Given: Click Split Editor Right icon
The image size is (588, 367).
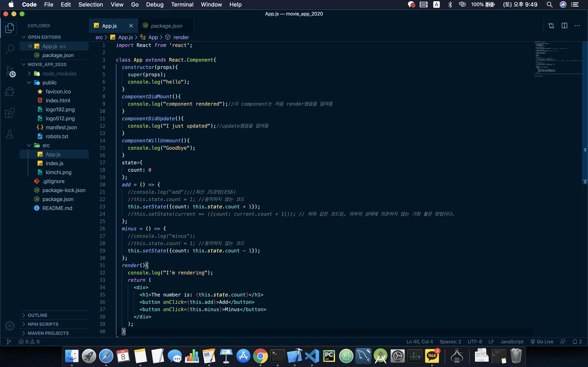Looking at the screenshot, I should pyautogui.click(x=564, y=26).
